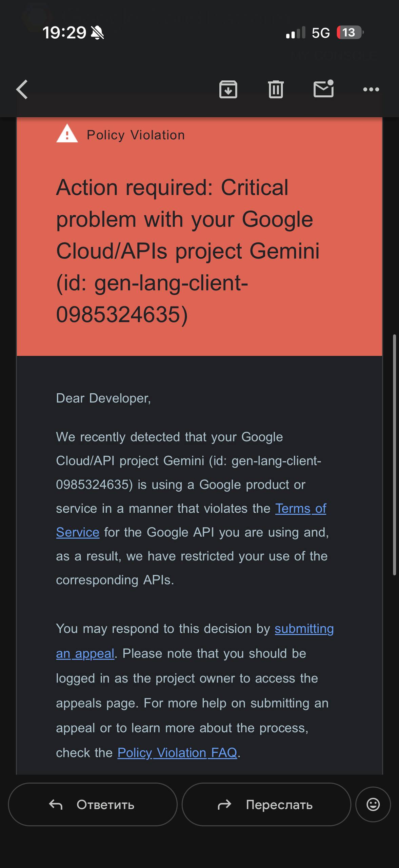399x868 pixels.
Task: Tap the battery indicator in status bar
Action: click(x=349, y=33)
